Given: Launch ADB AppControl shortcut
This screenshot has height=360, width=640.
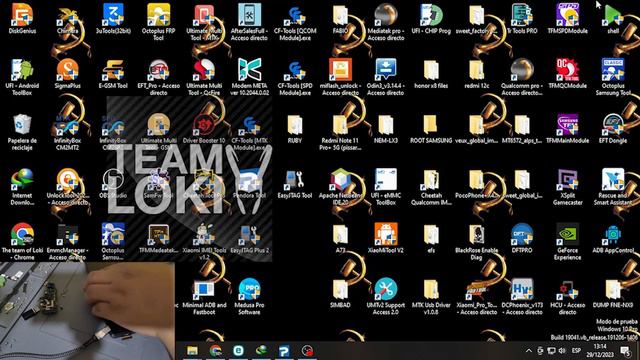Looking at the screenshot, I should click(x=613, y=234).
